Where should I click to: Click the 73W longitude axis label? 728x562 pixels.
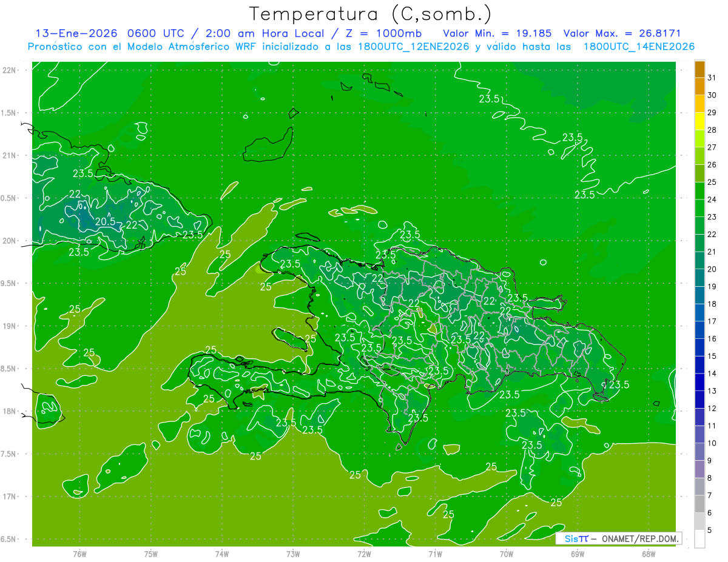click(293, 554)
